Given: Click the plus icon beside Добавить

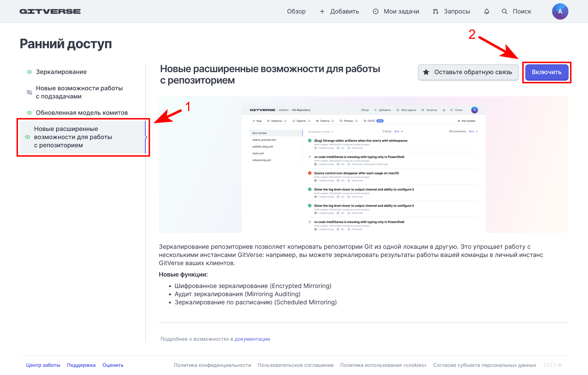Looking at the screenshot, I should [x=322, y=11].
